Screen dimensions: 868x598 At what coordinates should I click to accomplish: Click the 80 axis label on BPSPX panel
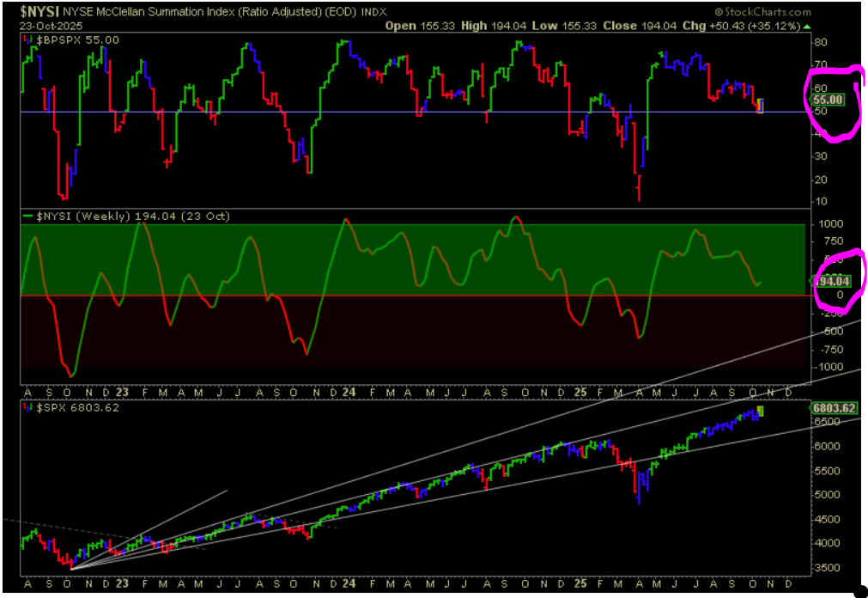(821, 43)
